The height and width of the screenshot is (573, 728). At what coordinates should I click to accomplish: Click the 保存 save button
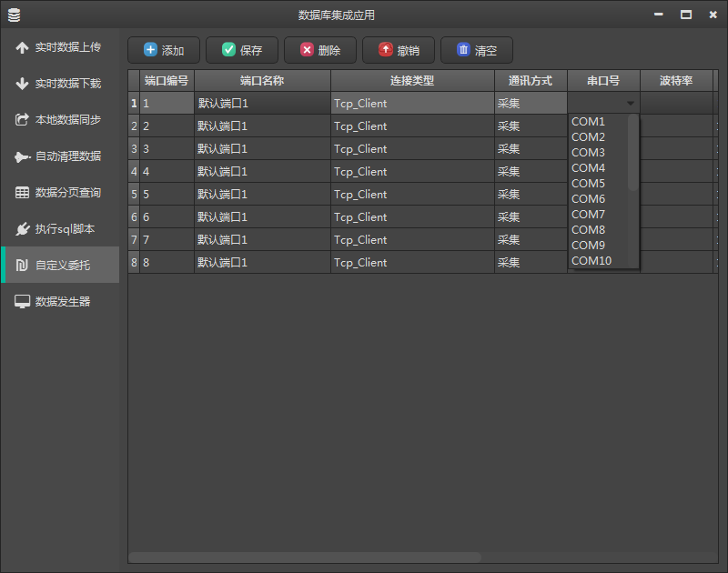click(x=242, y=50)
